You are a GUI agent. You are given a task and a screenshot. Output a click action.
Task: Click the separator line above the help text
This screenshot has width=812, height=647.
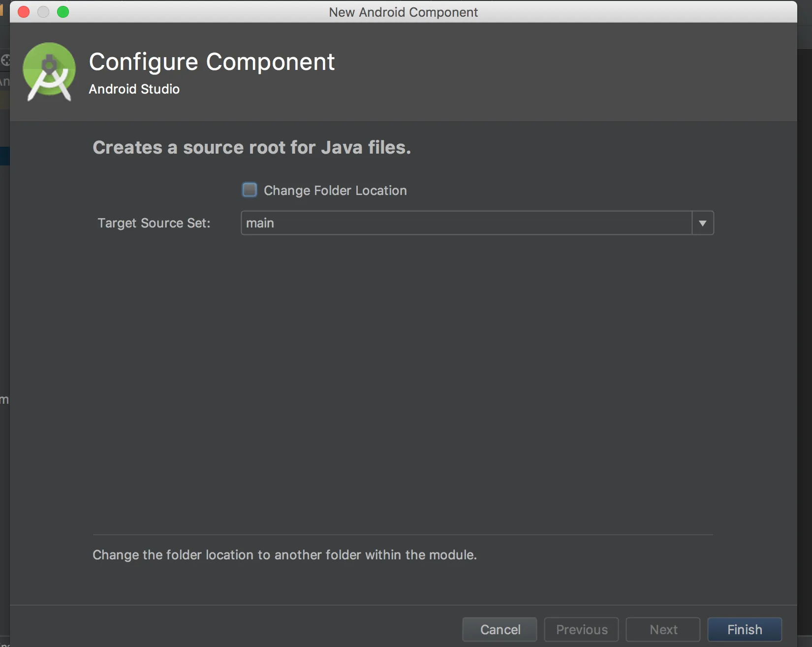coord(403,535)
